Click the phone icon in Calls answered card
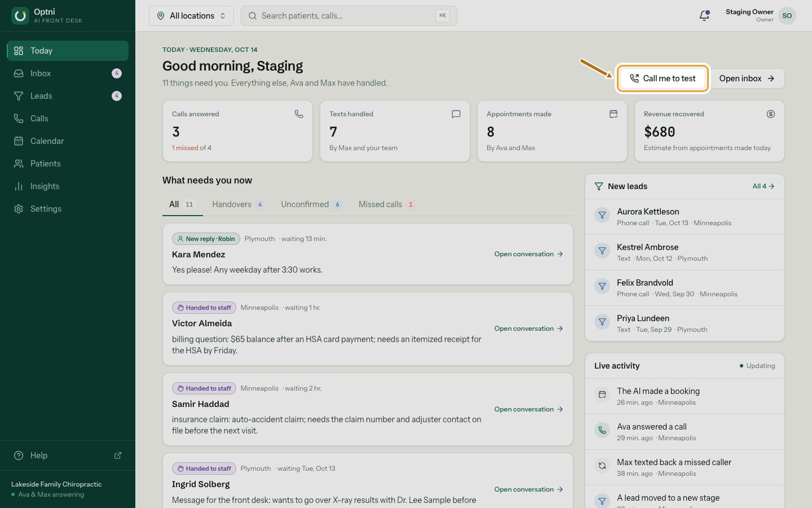 [x=299, y=114]
